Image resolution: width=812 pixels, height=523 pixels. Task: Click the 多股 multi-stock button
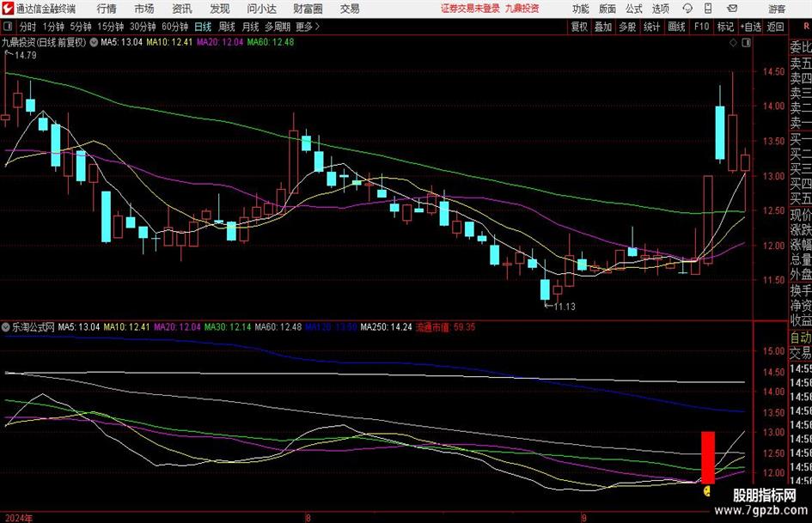coord(627,27)
